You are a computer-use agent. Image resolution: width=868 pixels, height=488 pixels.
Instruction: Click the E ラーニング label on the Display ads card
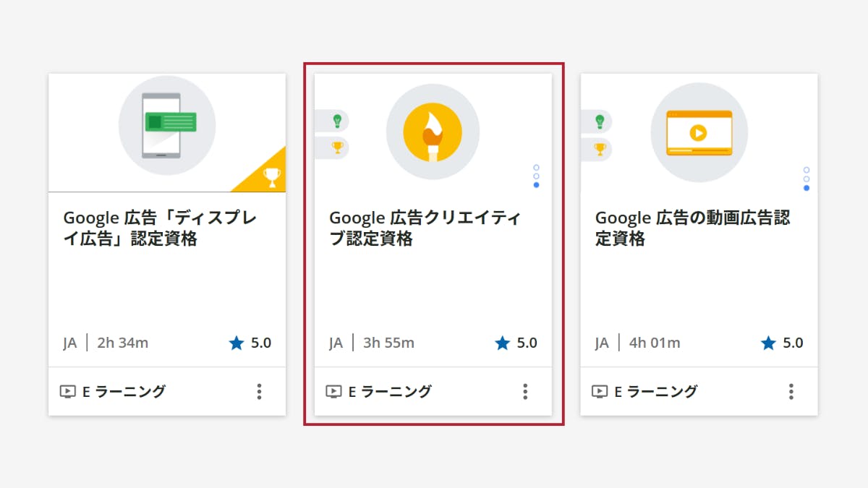pos(123,392)
